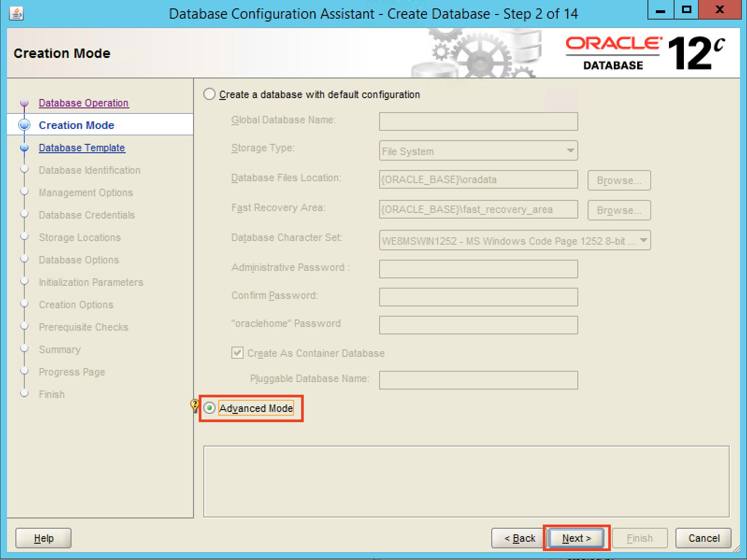Image resolution: width=747 pixels, height=560 pixels.
Task: Select Create a database with default configuration
Action: [x=209, y=94]
